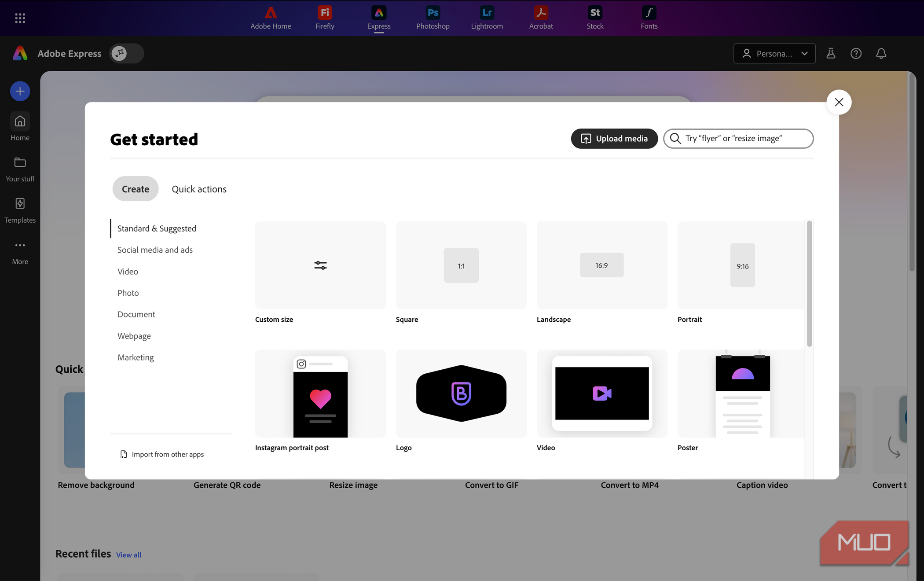Open View all recent files link
The height and width of the screenshot is (581, 924).
coord(128,555)
